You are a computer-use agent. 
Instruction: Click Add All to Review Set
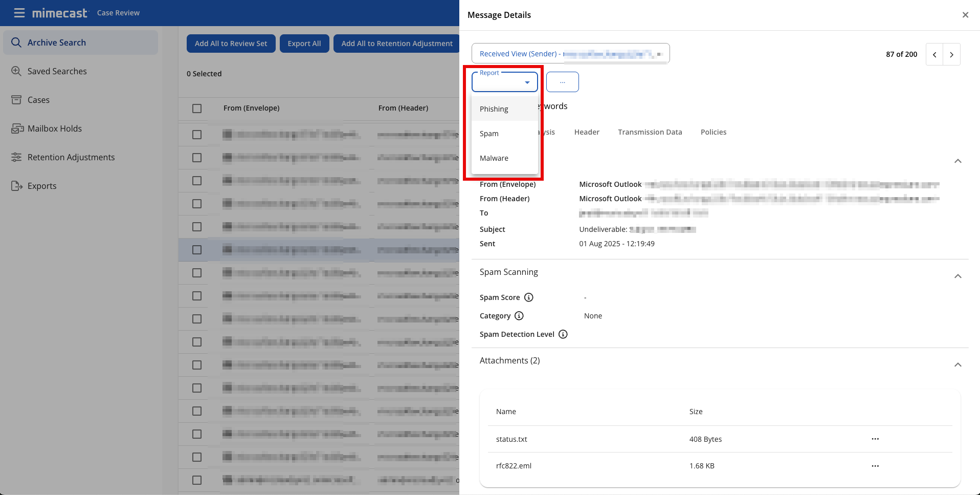(231, 44)
